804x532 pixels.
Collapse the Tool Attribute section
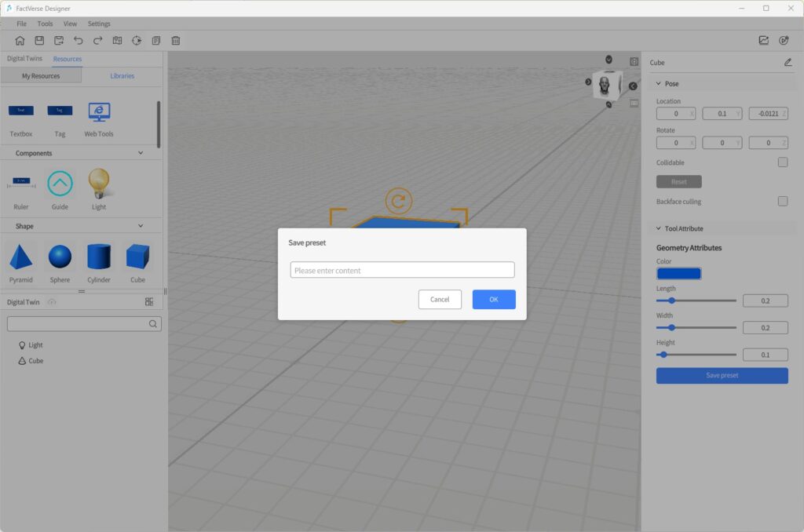[659, 229]
